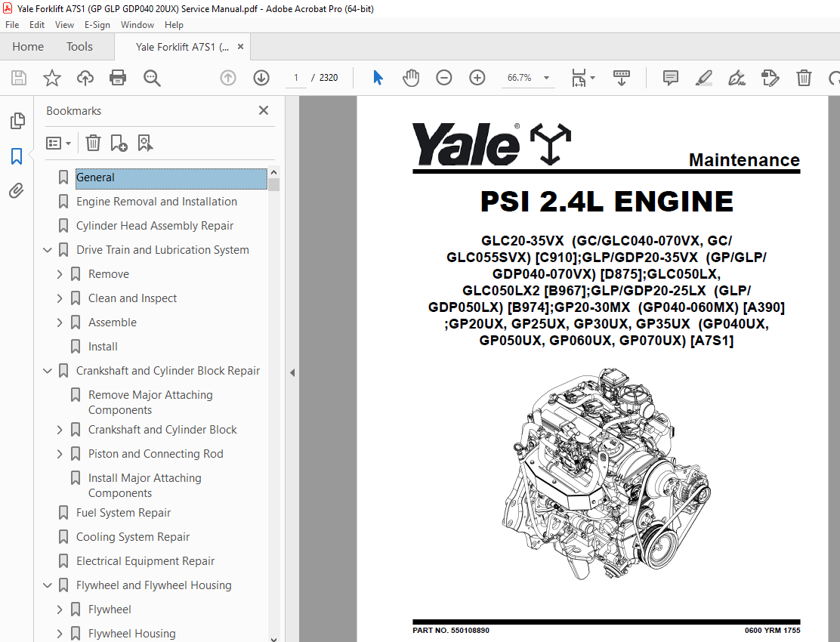
Task: Click the find current bookmark icon
Action: (145, 143)
